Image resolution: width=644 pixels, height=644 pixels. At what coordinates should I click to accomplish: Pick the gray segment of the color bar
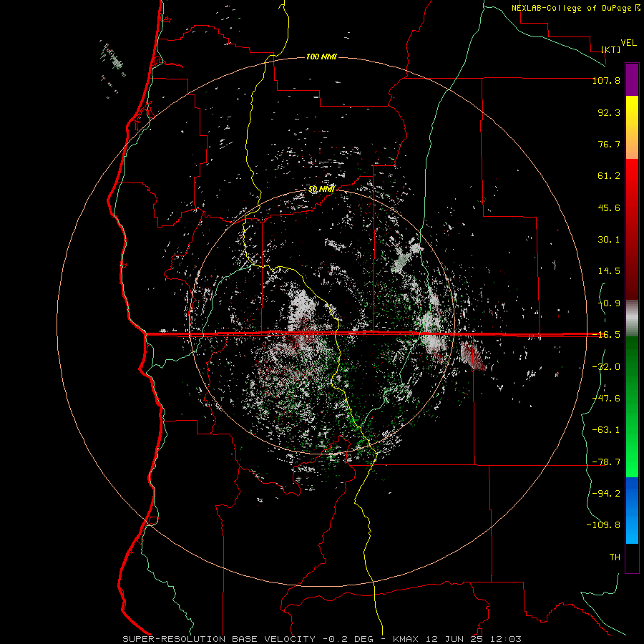pyautogui.click(x=632, y=318)
